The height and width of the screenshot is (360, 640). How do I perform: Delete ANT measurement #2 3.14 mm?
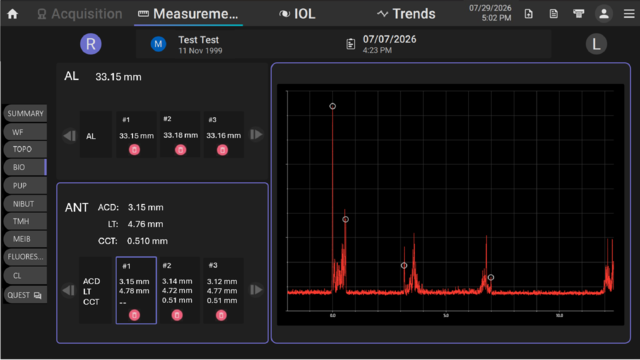(177, 315)
